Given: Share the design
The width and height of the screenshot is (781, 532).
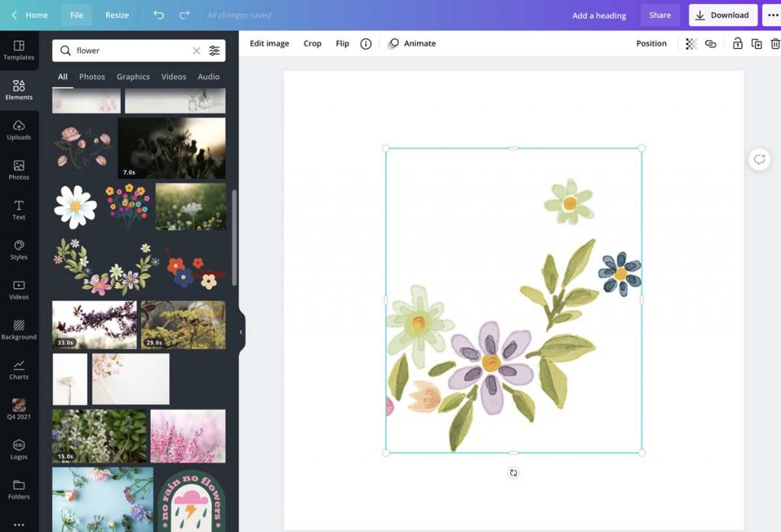Looking at the screenshot, I should [x=660, y=14].
